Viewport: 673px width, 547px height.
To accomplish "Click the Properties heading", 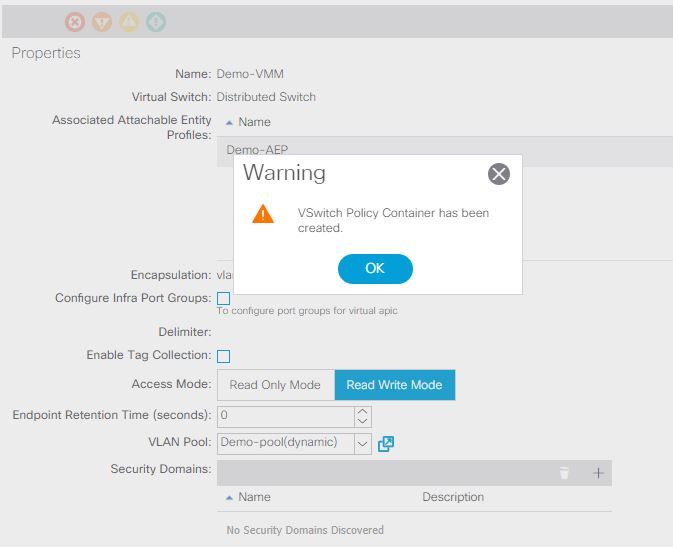I will pos(46,53).
